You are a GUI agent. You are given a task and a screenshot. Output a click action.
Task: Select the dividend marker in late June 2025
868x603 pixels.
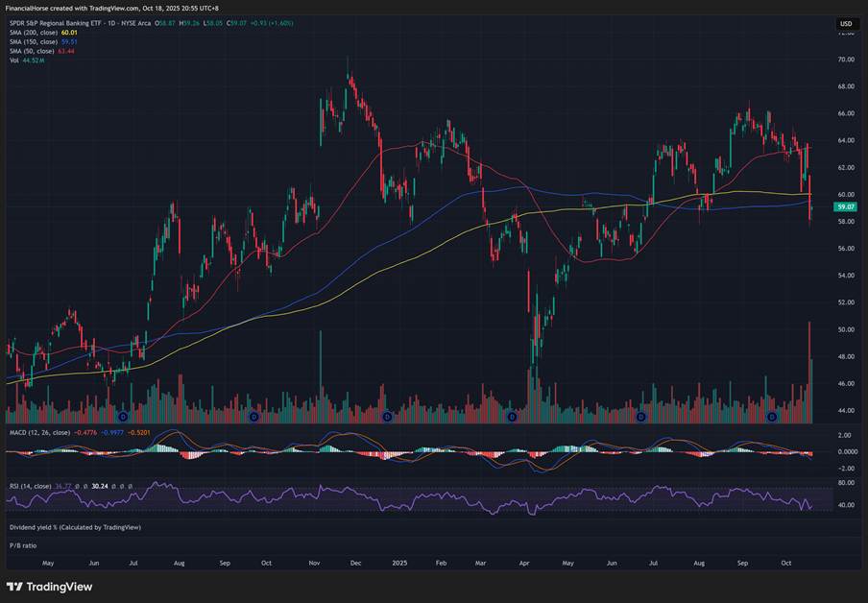click(640, 417)
